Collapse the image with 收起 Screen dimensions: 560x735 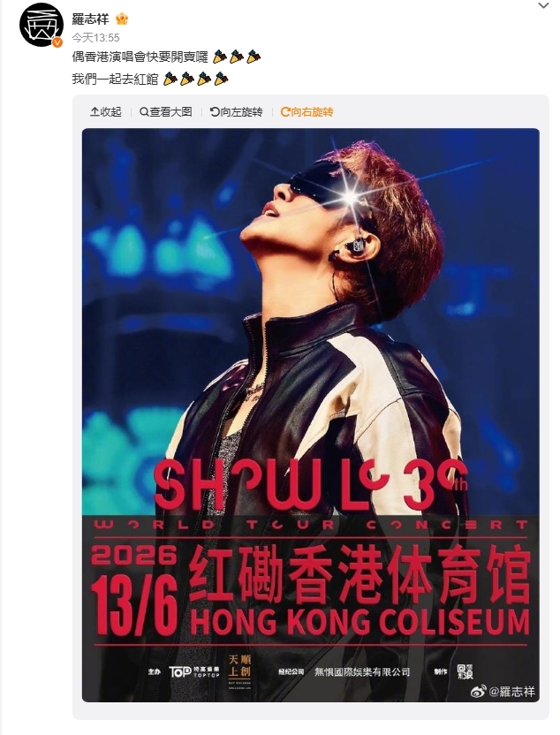coord(106,112)
